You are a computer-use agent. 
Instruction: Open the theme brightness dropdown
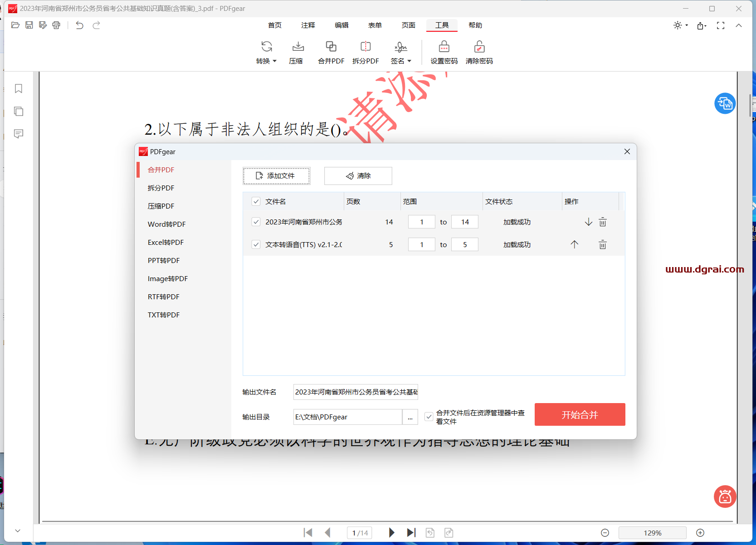[681, 25]
